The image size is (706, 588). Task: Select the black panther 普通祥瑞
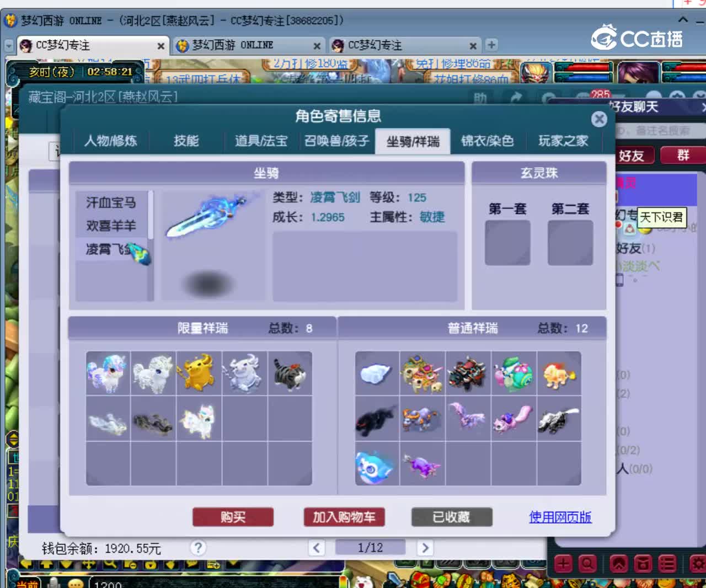377,419
